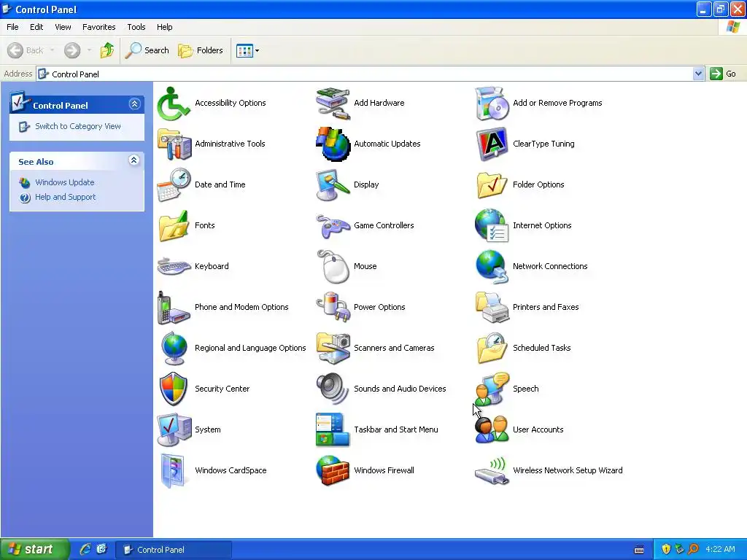This screenshot has width=747, height=560.
Task: Open the Taskbar and Start Menu icon
Action: 333,430
